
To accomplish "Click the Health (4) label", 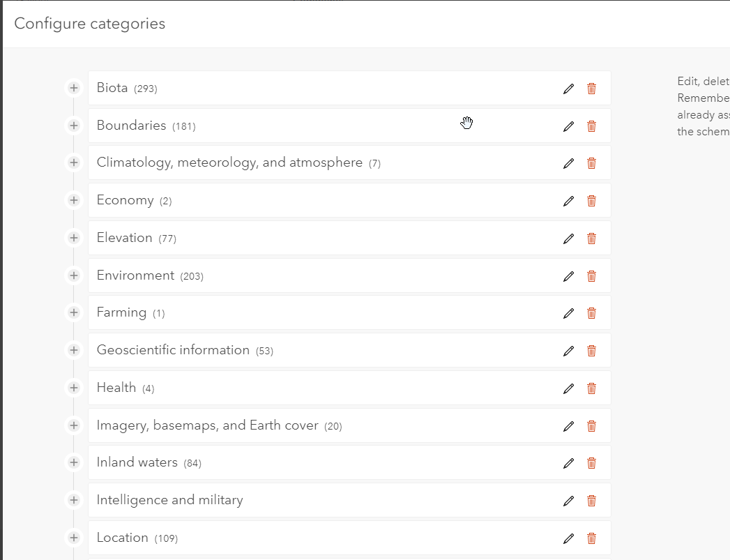I will [126, 388].
